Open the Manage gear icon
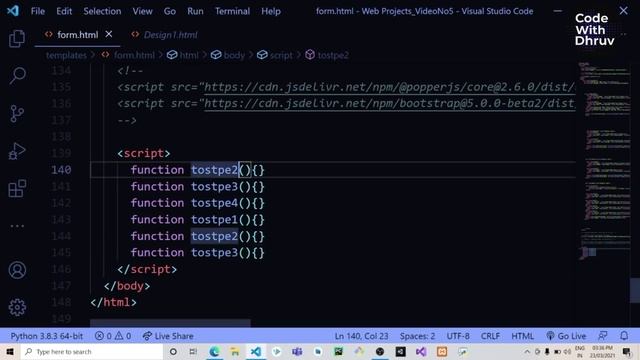This screenshot has width=640, height=360. (x=17, y=307)
